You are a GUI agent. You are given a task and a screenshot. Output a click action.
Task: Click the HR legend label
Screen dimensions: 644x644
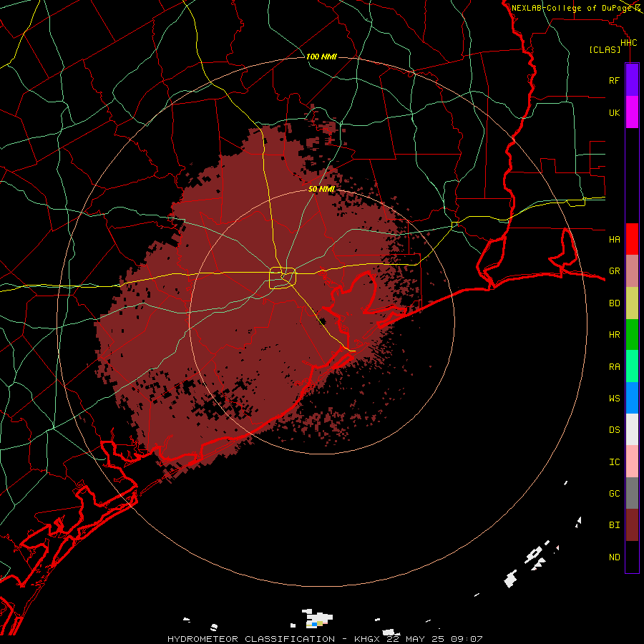click(x=614, y=335)
